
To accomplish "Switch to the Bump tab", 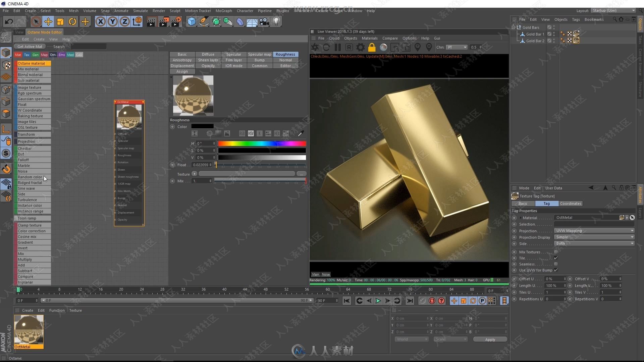I will tap(259, 60).
